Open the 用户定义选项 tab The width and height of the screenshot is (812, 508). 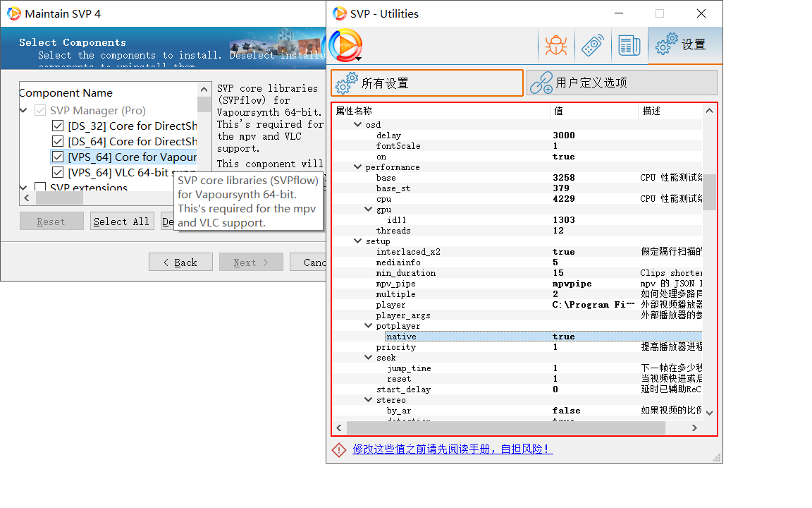click(621, 83)
